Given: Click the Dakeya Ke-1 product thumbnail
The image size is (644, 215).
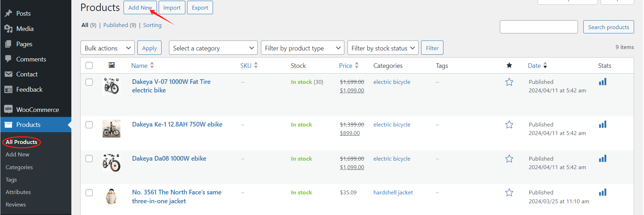Looking at the screenshot, I should point(111,128).
